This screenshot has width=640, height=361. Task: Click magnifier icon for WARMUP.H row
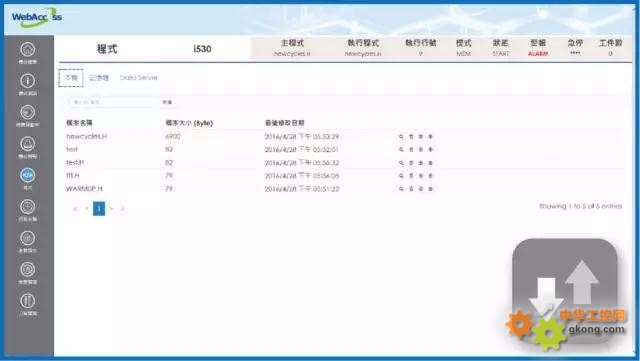coord(401,189)
